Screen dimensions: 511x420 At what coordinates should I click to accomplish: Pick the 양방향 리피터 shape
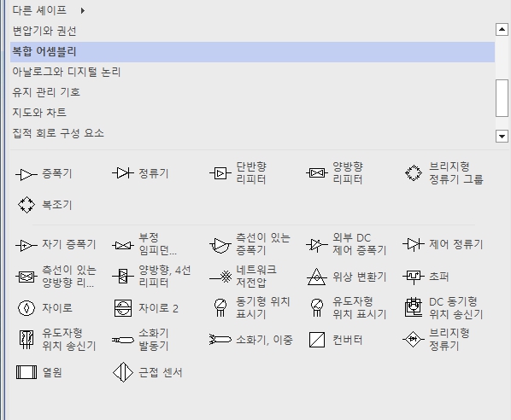point(335,173)
